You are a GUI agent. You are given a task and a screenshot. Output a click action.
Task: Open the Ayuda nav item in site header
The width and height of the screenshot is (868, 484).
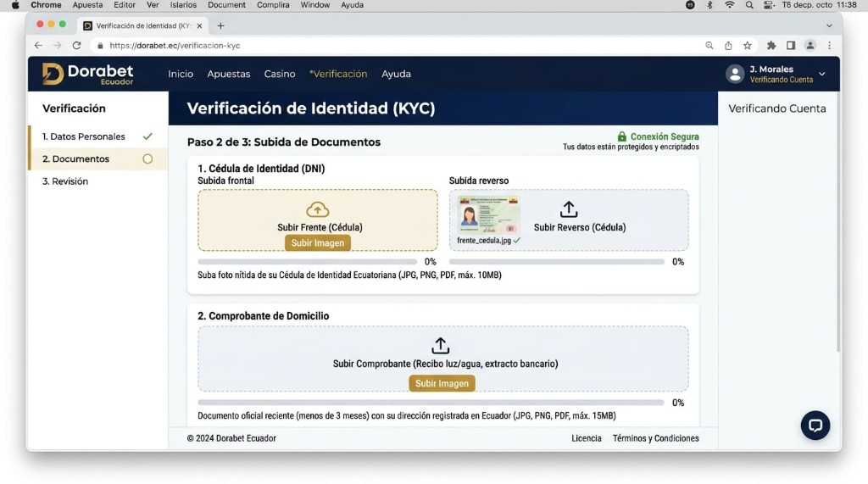(x=396, y=74)
